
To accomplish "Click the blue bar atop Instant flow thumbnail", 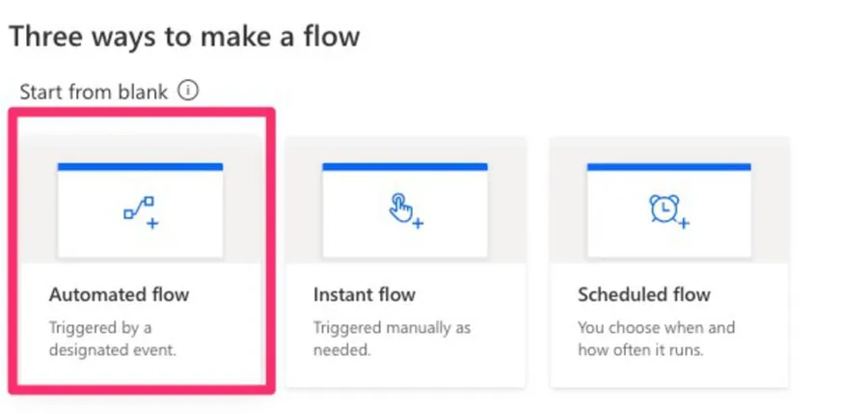I will [404, 166].
